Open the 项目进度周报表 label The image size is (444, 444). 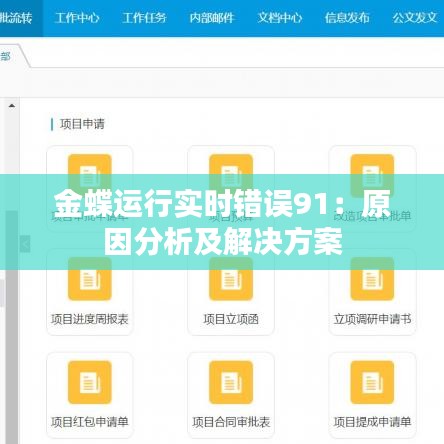pyautogui.click(x=90, y=319)
